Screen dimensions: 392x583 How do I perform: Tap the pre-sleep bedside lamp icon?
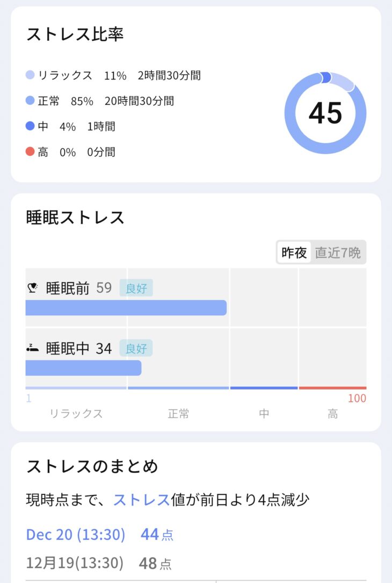point(32,289)
